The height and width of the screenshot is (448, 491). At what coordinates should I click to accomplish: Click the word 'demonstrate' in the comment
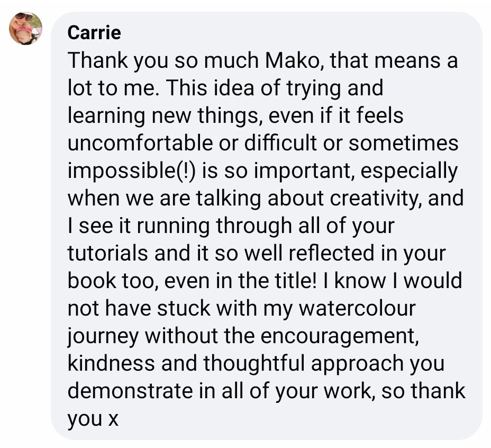tap(130, 391)
